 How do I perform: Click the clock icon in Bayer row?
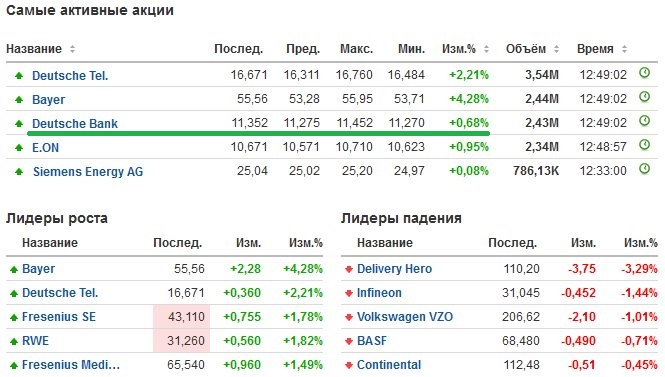click(x=644, y=97)
